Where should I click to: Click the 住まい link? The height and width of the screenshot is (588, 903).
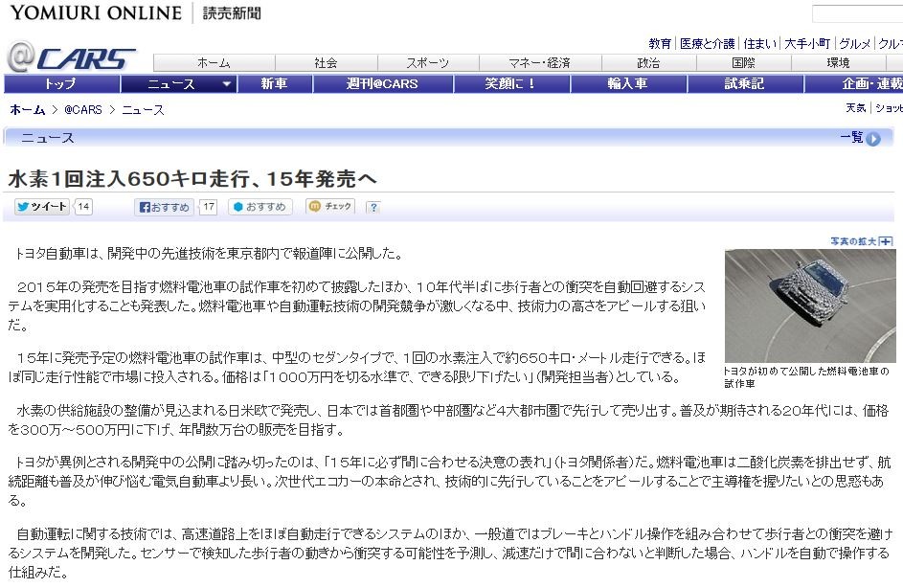click(x=760, y=44)
